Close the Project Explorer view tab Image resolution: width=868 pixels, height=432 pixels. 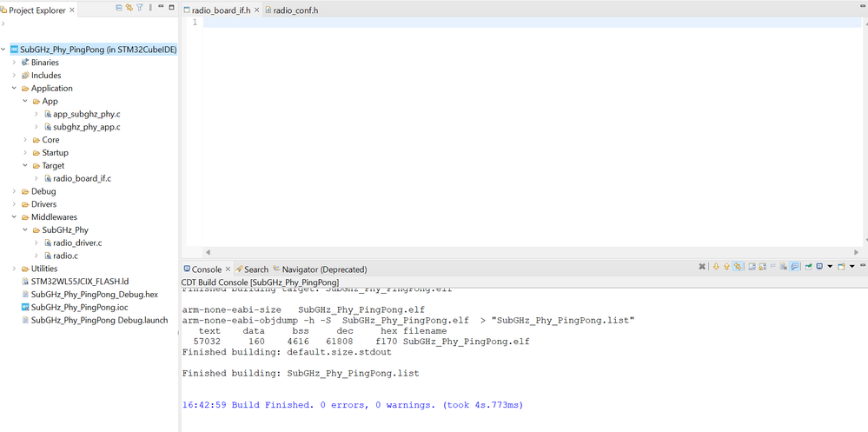click(x=72, y=10)
